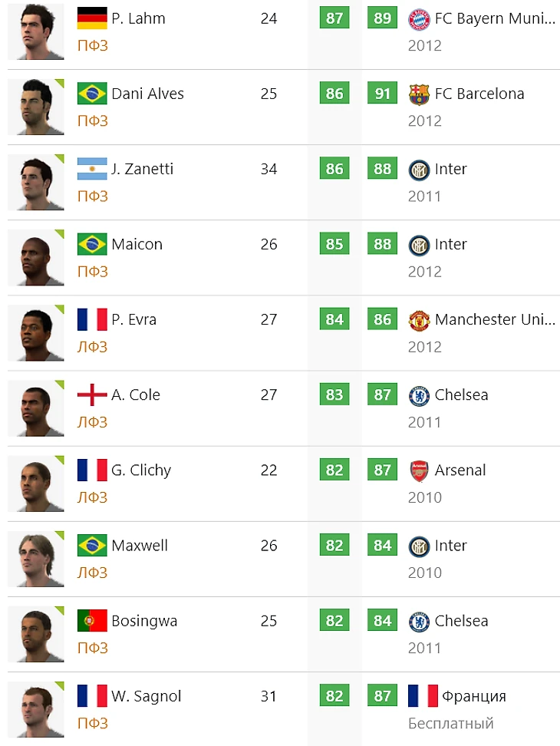560x746 pixels.
Task: Click the FC Barcelona club crest
Action: (x=419, y=94)
